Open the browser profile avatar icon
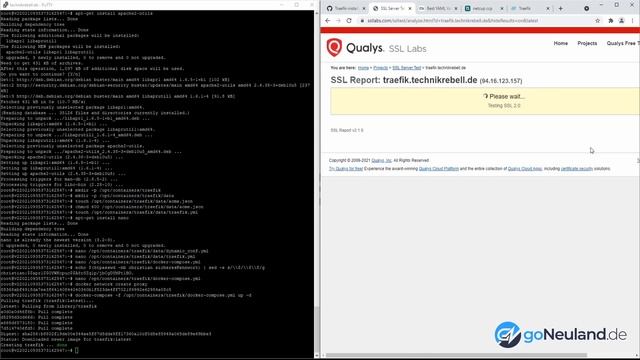This screenshot has width=640, height=360. 621,20
